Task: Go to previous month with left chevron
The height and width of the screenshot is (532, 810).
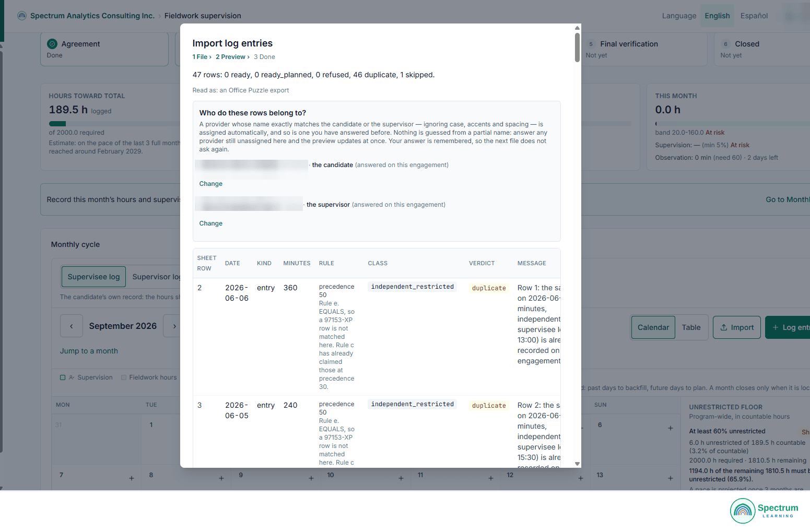Action: tap(72, 326)
